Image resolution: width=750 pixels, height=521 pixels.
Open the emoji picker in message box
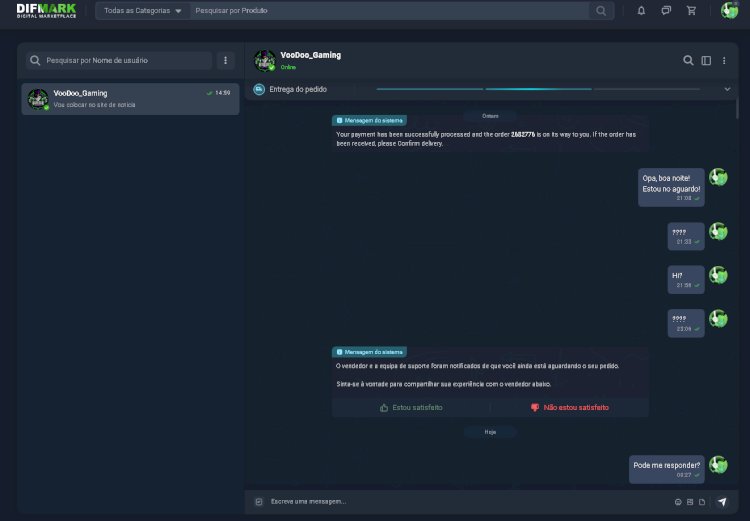(678, 502)
